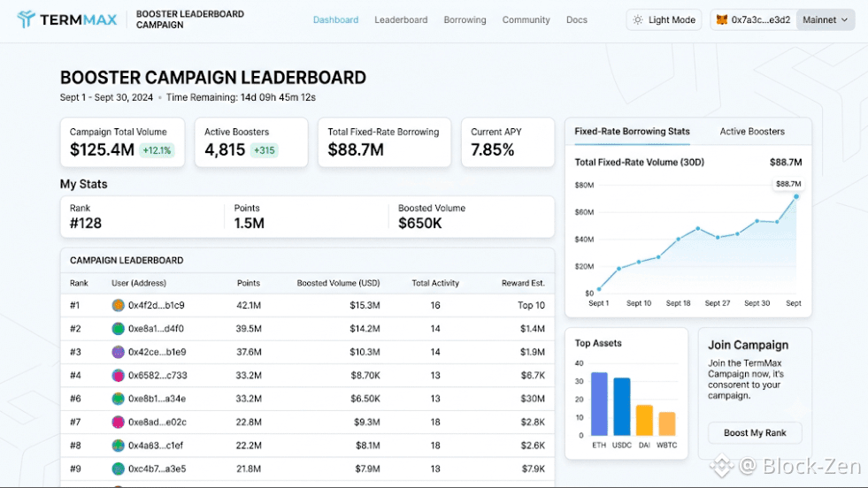868x488 pixels.
Task: Open the wallet address 0x7a3c...e3d2 menu
Action: pos(754,20)
